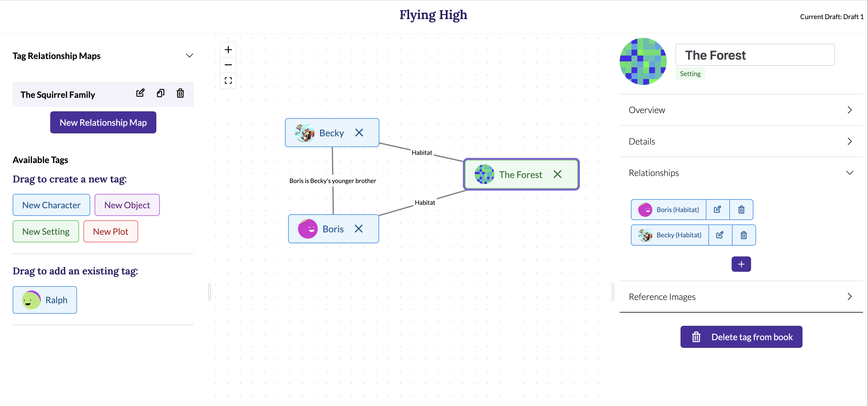Click the edit icon for Becky relationship
Image resolution: width=868 pixels, height=406 pixels.
tap(718, 234)
